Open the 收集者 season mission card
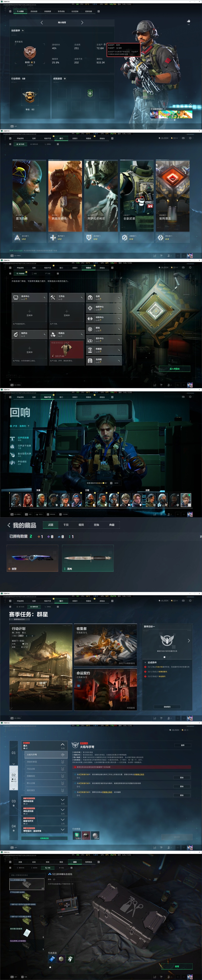This screenshot has width=202, height=980. [105, 645]
